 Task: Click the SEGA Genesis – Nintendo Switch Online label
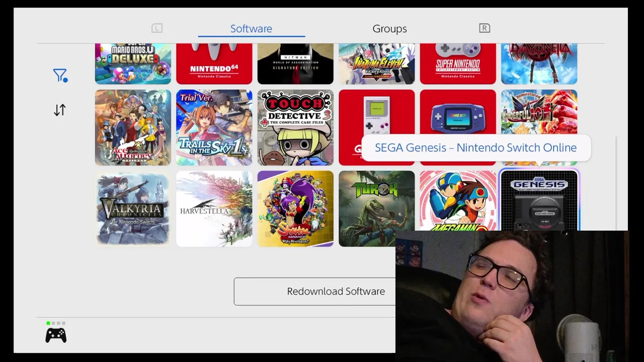(x=475, y=147)
